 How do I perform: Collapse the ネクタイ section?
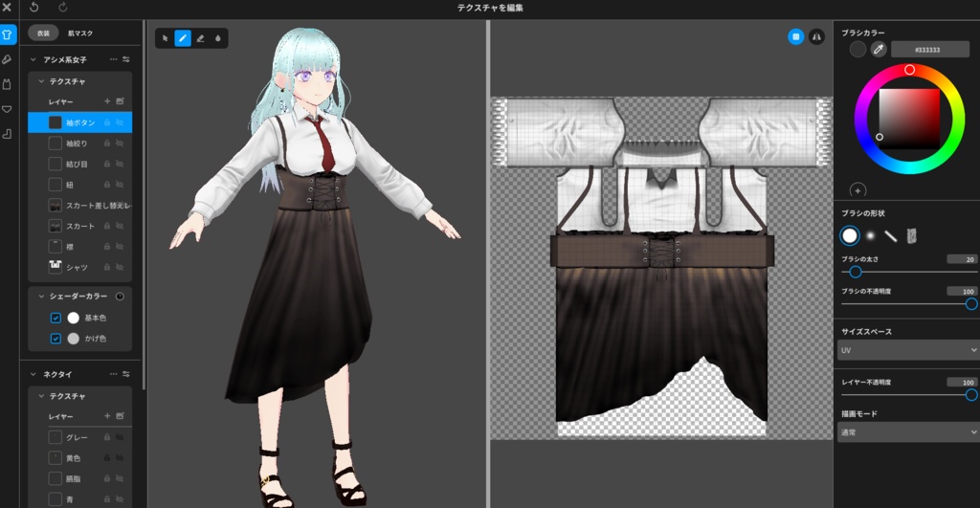pos(33,374)
